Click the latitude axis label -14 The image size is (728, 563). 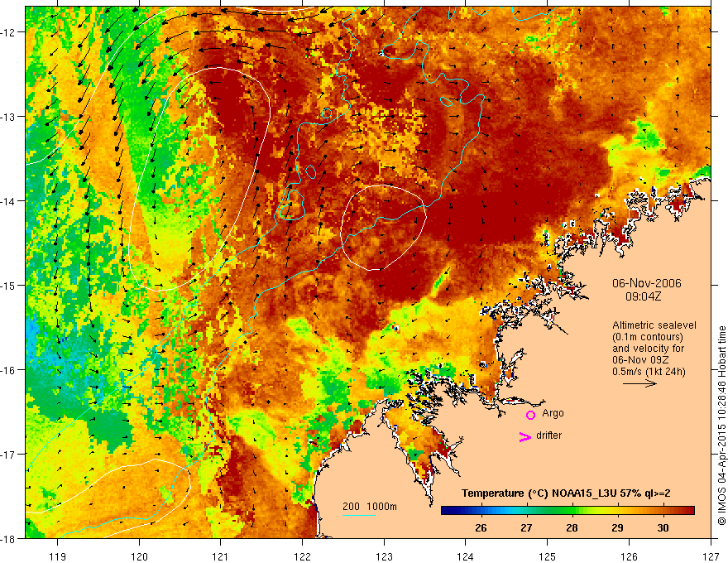[9, 201]
